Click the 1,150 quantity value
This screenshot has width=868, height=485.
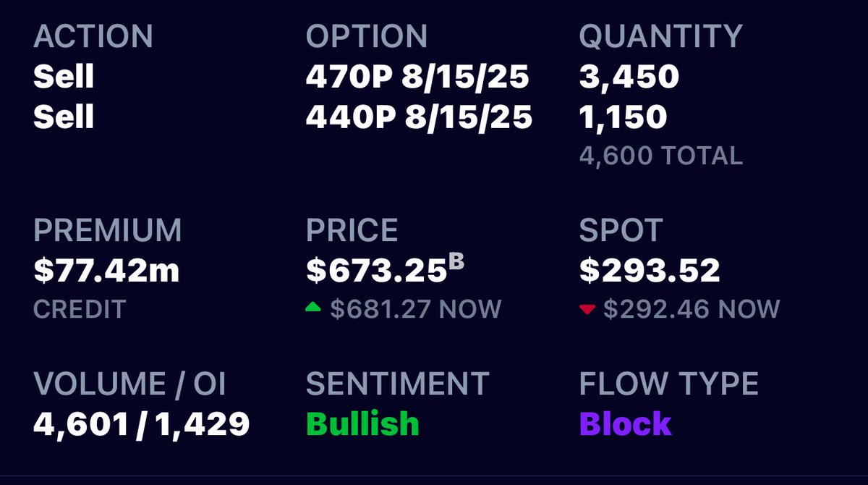tap(623, 116)
